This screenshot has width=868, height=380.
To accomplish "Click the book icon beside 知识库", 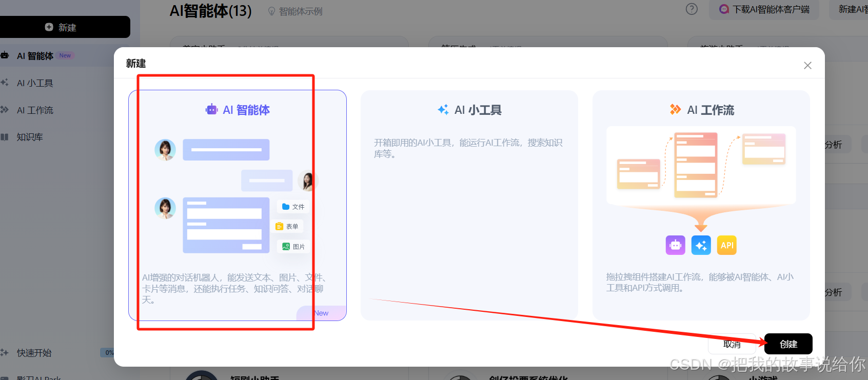I will coord(5,137).
